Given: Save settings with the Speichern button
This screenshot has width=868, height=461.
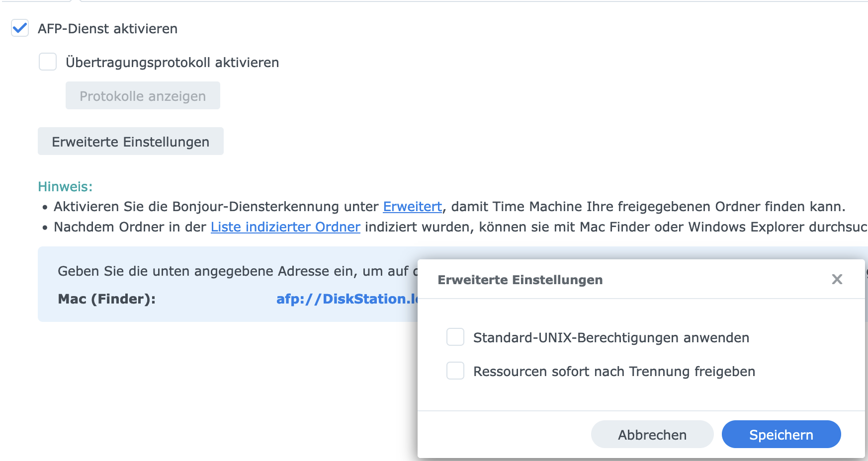Looking at the screenshot, I should 781,435.
